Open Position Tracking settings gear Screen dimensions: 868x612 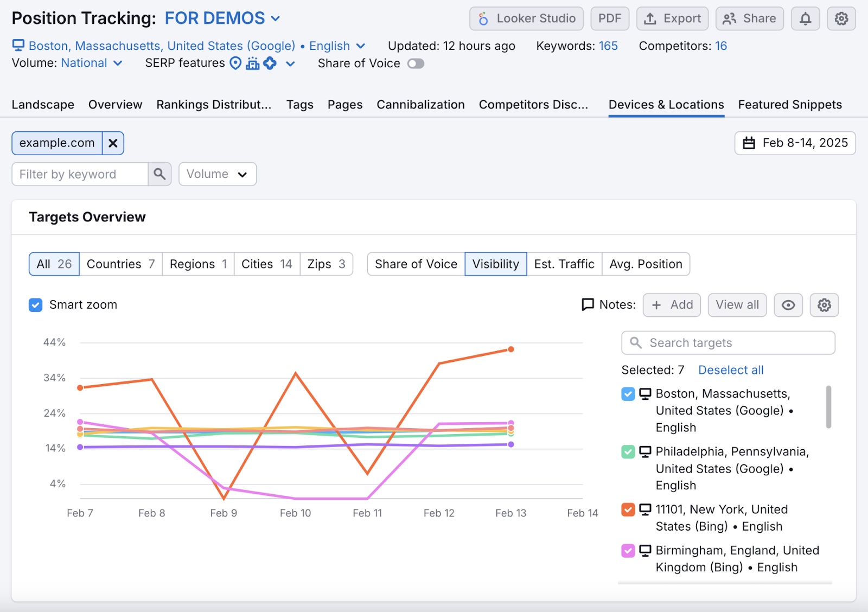click(x=841, y=18)
